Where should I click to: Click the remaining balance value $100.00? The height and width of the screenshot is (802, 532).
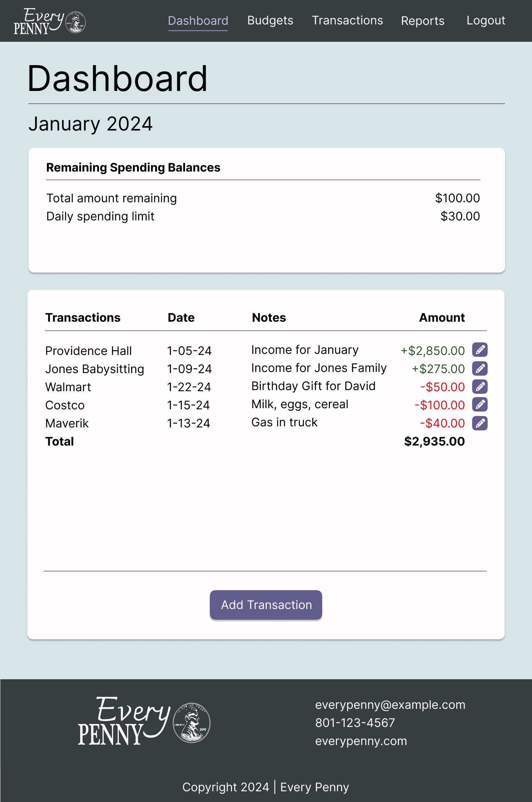[x=457, y=198]
